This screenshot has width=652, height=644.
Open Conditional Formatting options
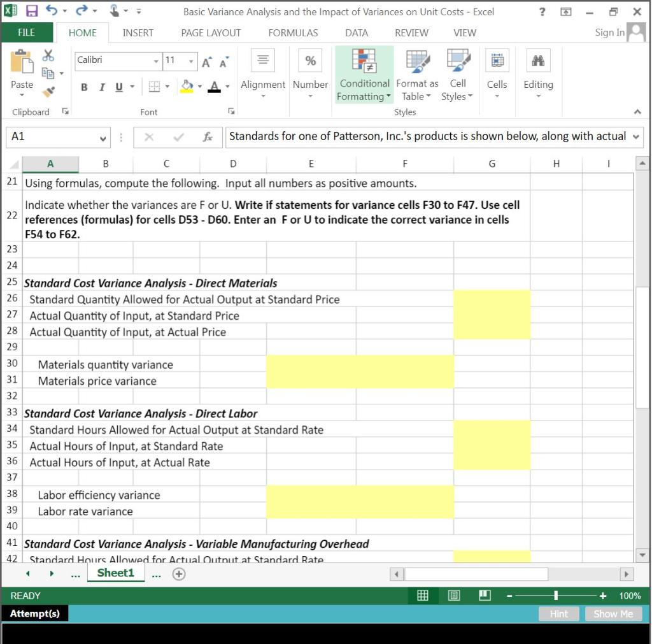click(x=364, y=75)
